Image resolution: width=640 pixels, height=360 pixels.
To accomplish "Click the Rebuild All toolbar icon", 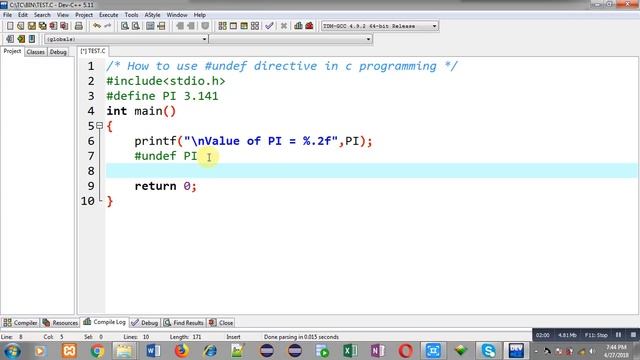I will (255, 26).
